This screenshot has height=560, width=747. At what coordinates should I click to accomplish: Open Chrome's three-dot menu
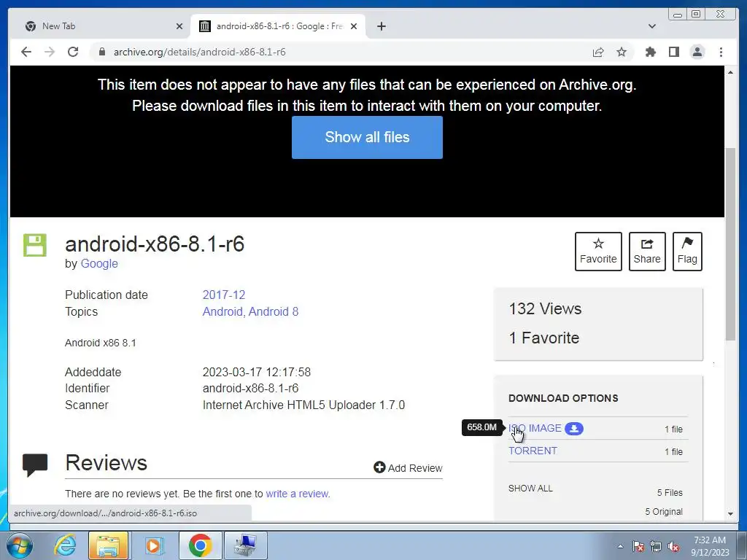click(721, 52)
